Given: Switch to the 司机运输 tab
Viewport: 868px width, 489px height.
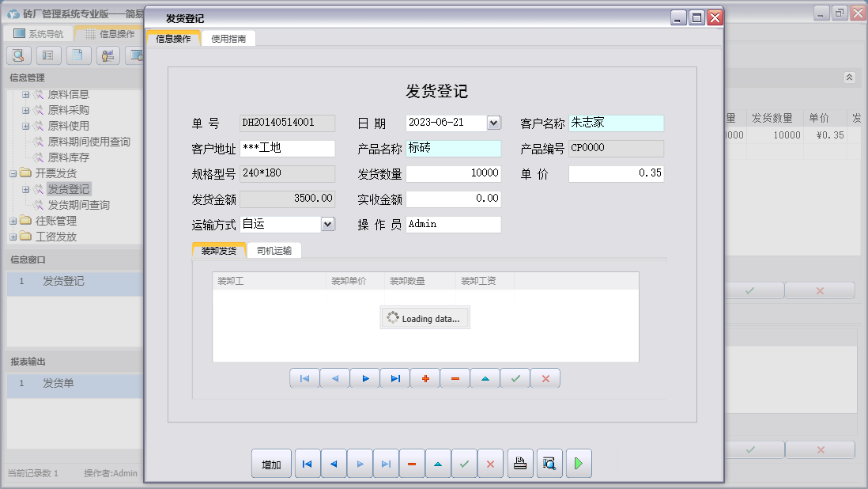Looking at the screenshot, I should 273,250.
